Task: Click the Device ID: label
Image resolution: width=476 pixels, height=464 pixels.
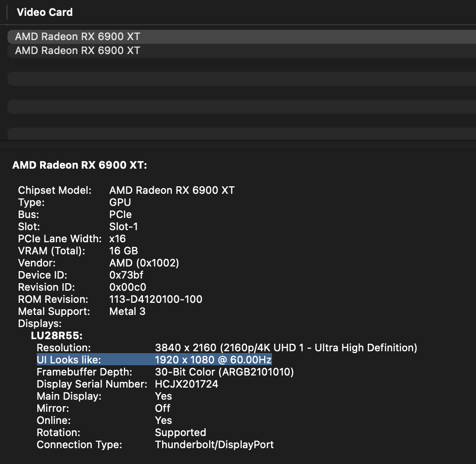Action: (42, 275)
